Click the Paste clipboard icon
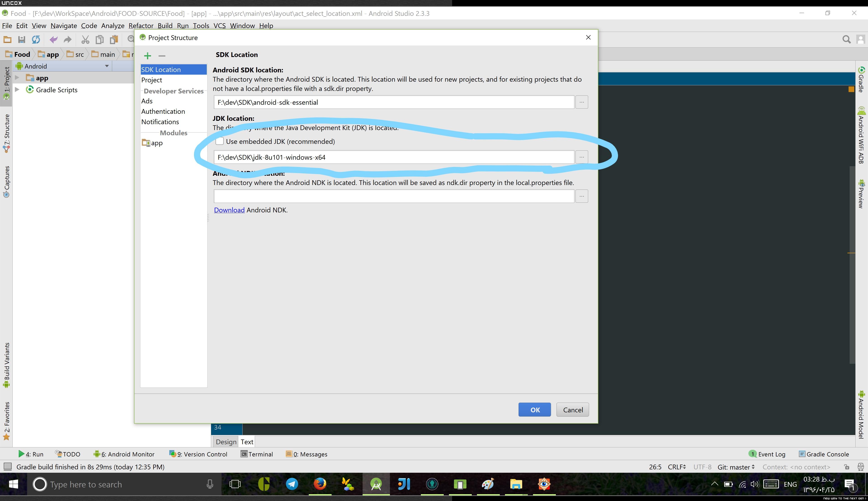868x501 pixels. pyautogui.click(x=114, y=40)
